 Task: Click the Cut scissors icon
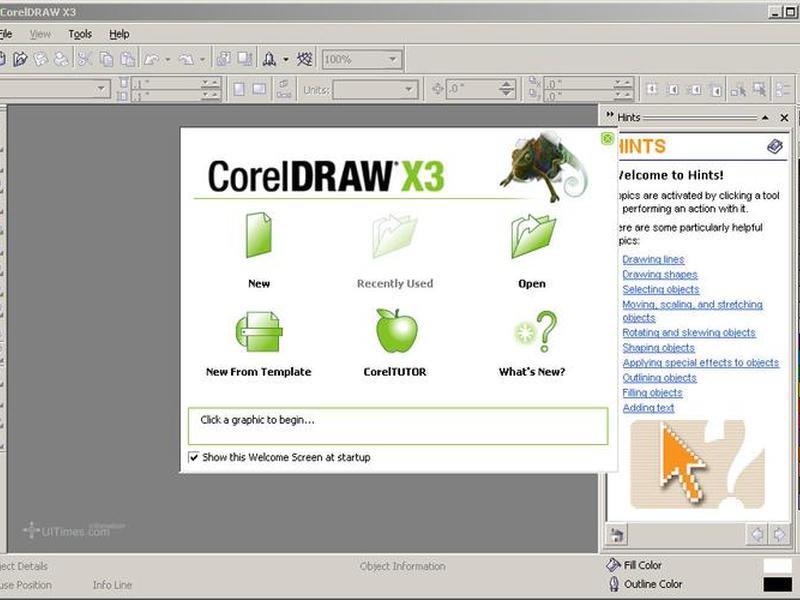(x=84, y=59)
